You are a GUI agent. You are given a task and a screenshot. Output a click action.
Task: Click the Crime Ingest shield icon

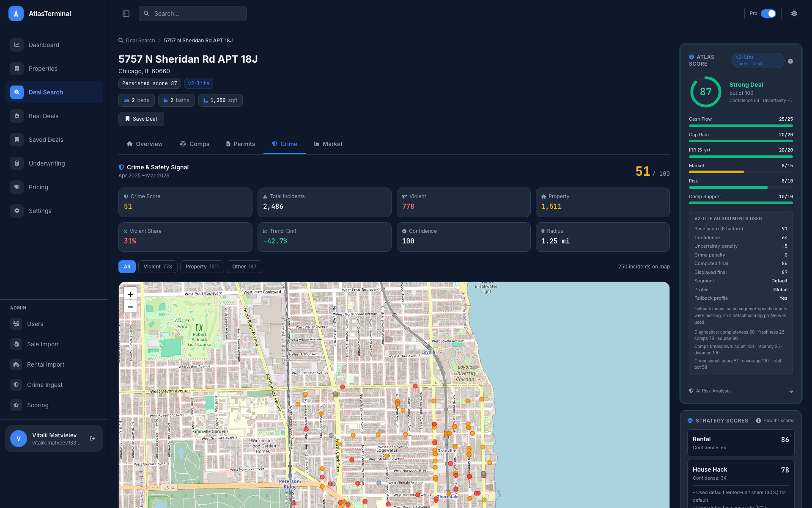point(16,385)
